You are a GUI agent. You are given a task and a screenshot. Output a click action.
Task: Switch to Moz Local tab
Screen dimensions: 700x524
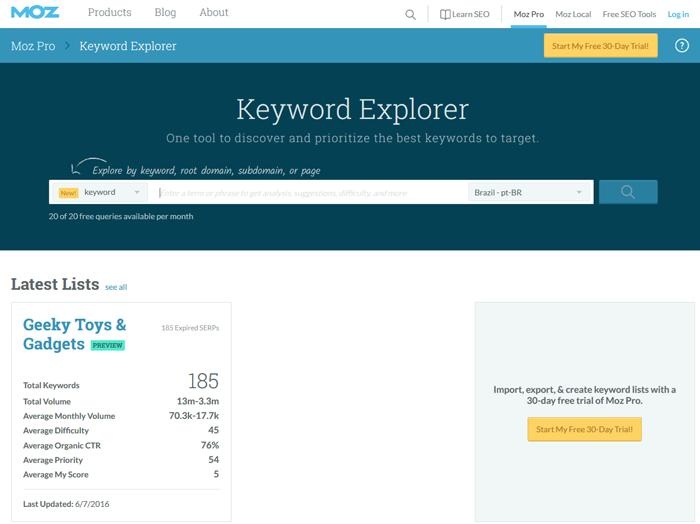(573, 14)
